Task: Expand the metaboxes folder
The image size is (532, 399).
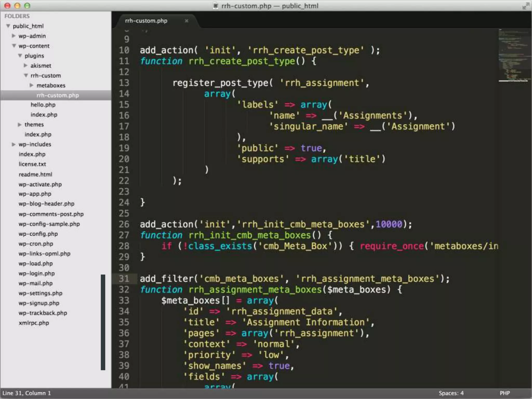Action: 31,85
